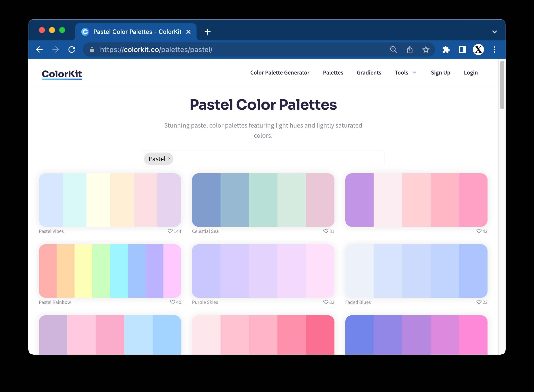Click the share page icon in address bar
Viewport: 534px width, 392px height.
[410, 50]
